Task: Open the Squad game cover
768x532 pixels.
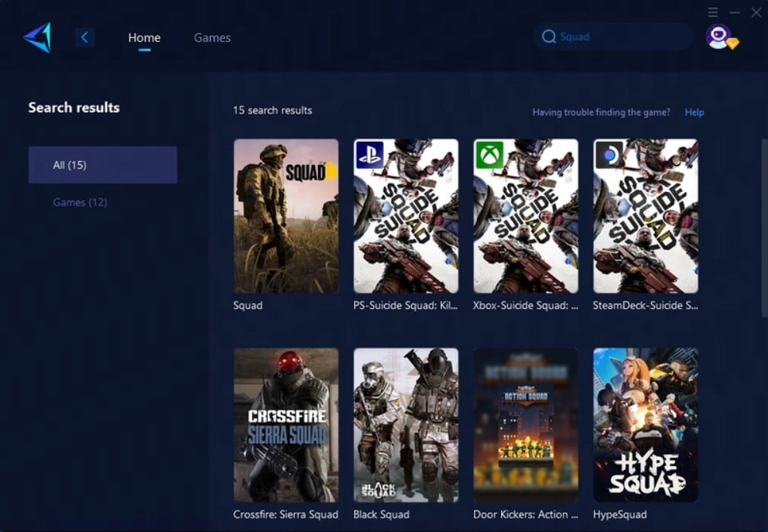Action: (x=286, y=216)
